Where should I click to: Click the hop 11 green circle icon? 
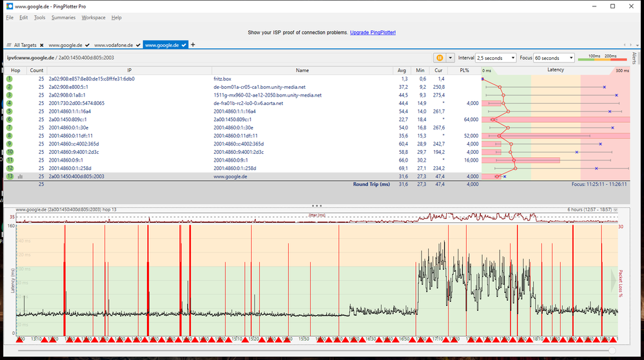(10, 160)
